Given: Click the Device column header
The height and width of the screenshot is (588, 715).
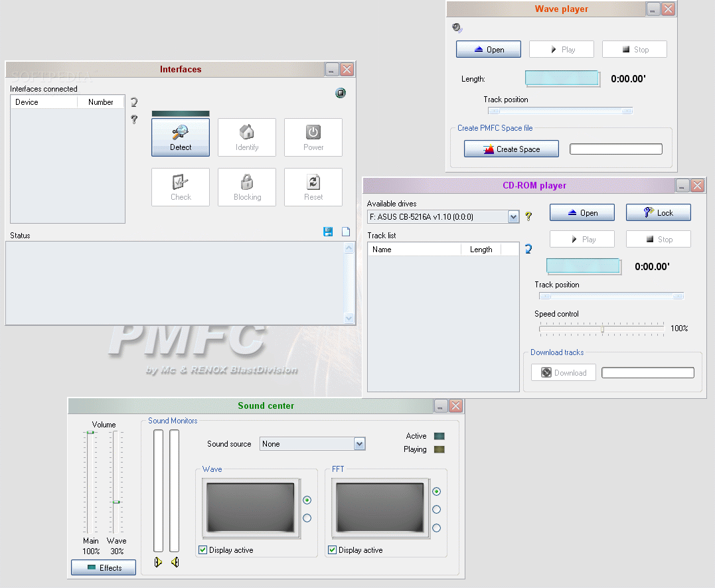Looking at the screenshot, I should point(44,102).
